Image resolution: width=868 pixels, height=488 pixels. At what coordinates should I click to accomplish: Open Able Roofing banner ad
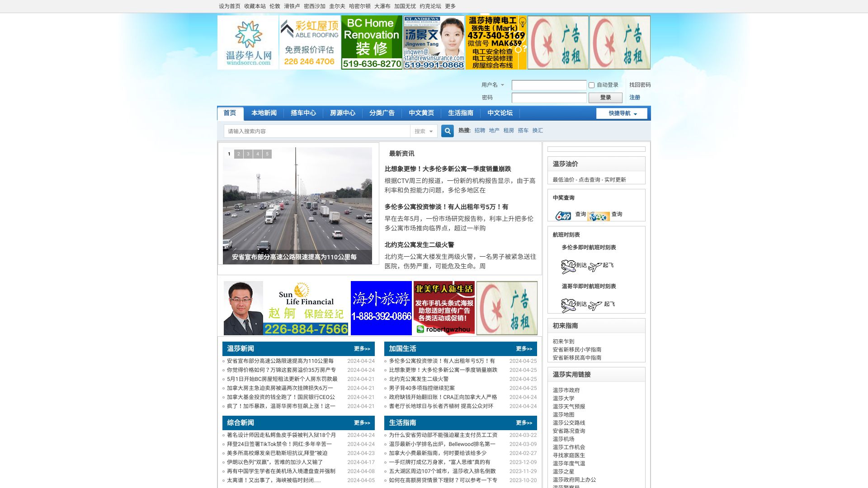click(310, 42)
